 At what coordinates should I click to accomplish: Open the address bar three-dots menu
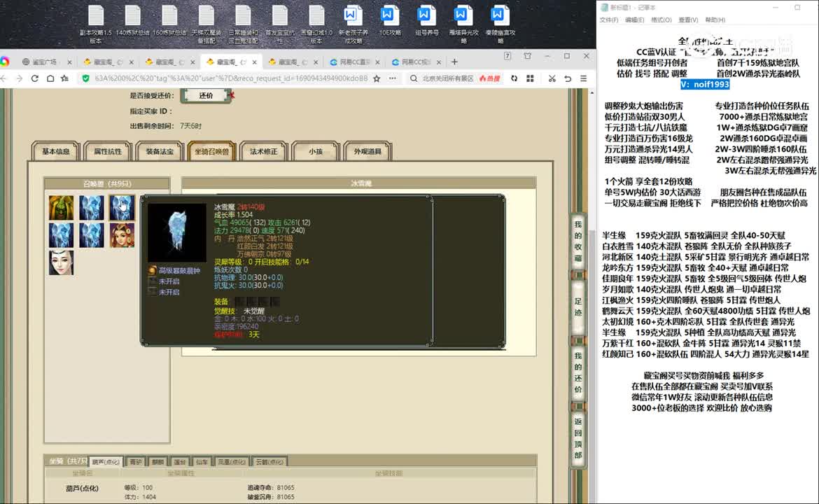click(392, 78)
